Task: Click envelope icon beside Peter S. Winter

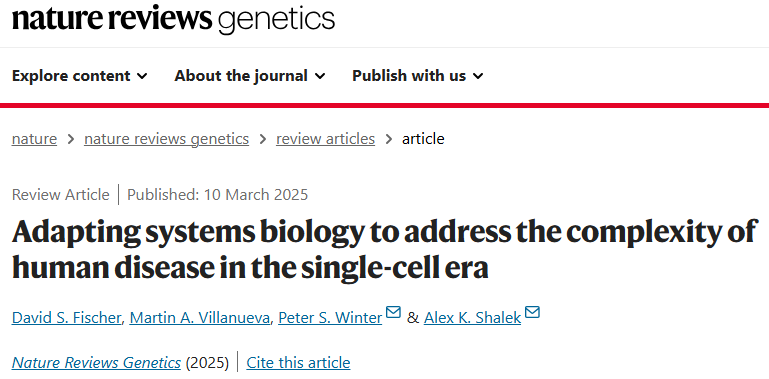Action: click(x=393, y=312)
